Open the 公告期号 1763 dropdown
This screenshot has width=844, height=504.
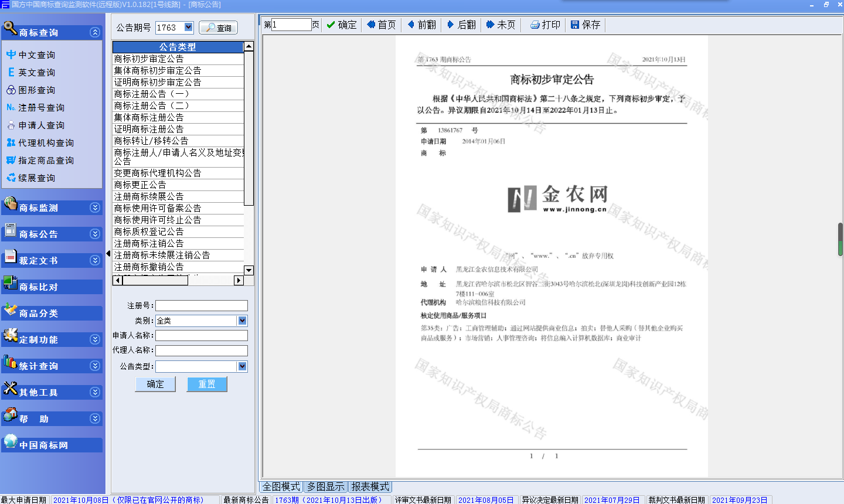click(x=188, y=27)
